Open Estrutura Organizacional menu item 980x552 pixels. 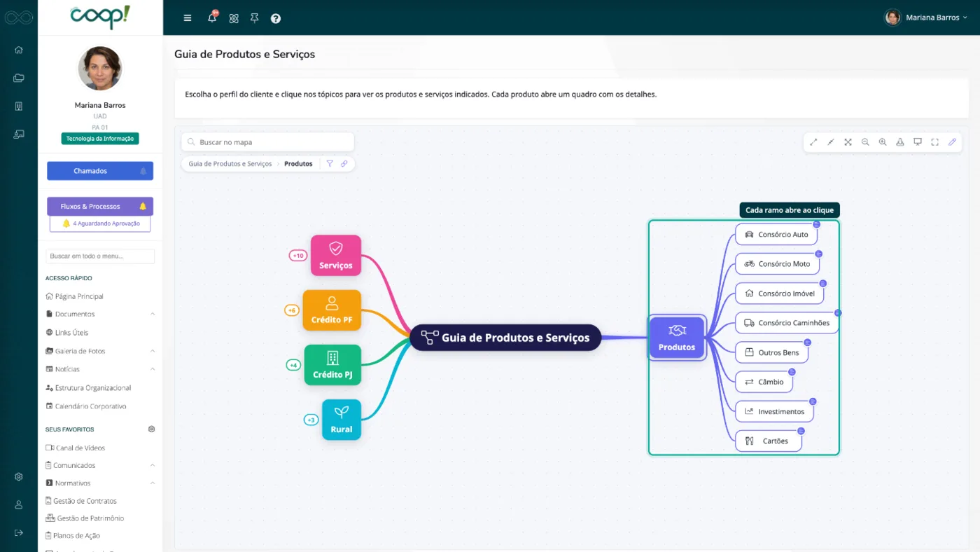pyautogui.click(x=88, y=388)
